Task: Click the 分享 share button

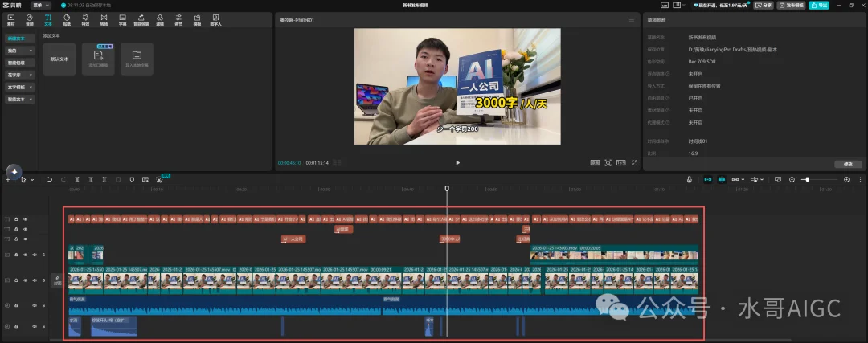Action: (x=764, y=5)
